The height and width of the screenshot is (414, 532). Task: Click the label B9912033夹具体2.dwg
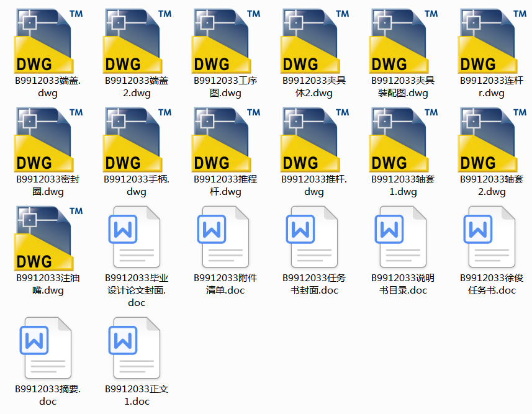pos(314,87)
